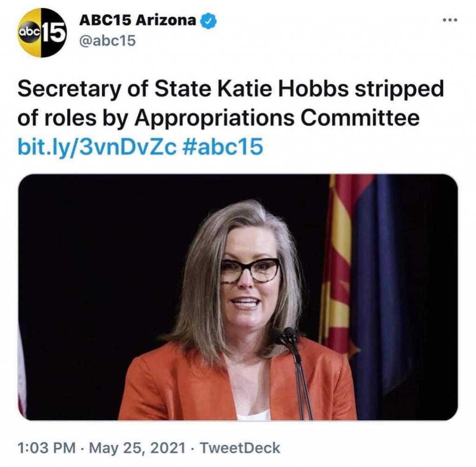Click the blue verified checkmark badge
The width and height of the screenshot is (476, 467).
209,21
